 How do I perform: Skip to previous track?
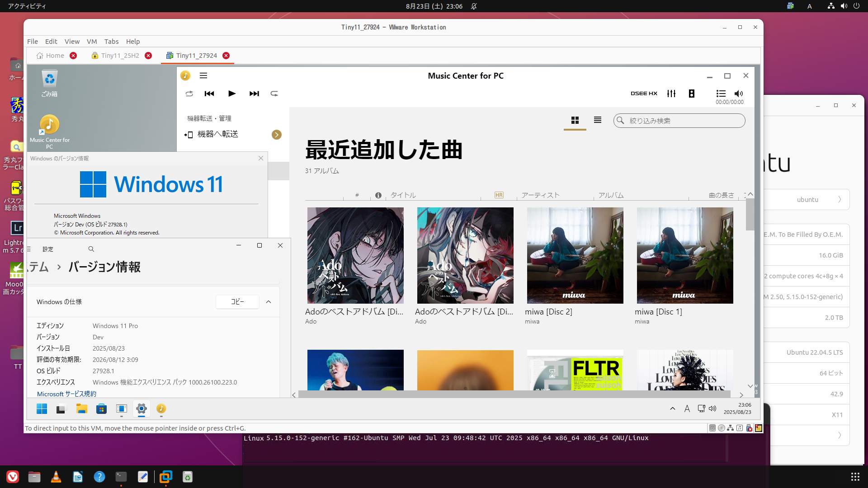[209, 94]
